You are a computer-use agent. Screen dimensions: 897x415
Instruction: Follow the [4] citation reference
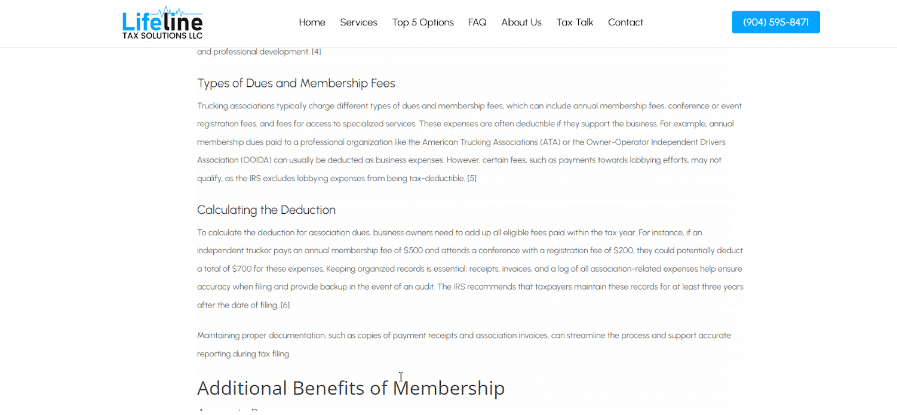pyautogui.click(x=316, y=52)
